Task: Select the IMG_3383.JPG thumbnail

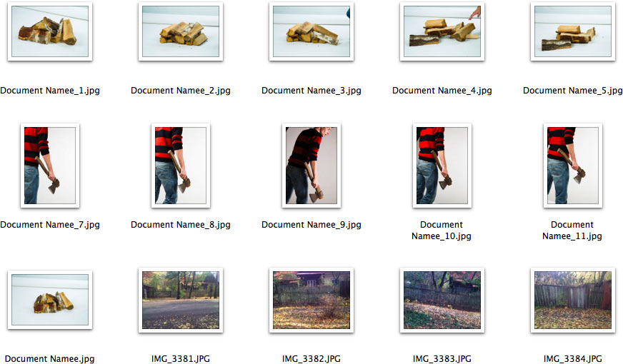Action: coord(442,300)
